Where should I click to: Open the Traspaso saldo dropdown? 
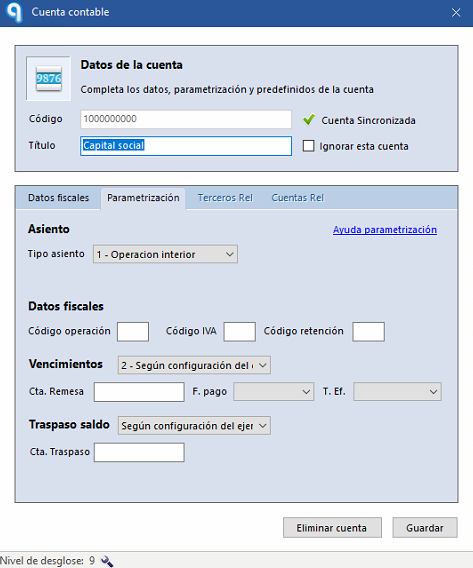coord(194,426)
